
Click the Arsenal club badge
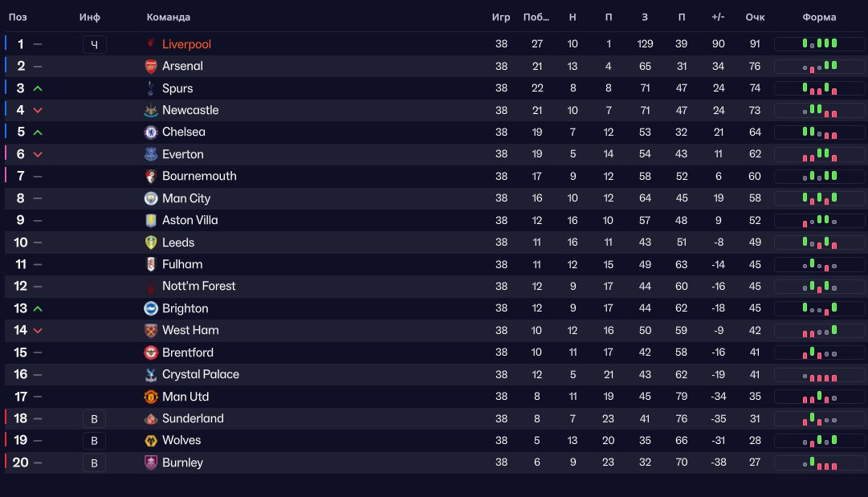click(x=151, y=66)
